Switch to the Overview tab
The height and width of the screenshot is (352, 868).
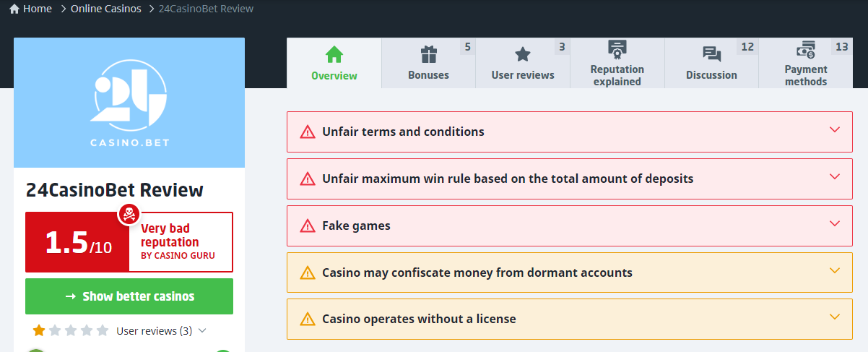pyautogui.click(x=334, y=64)
